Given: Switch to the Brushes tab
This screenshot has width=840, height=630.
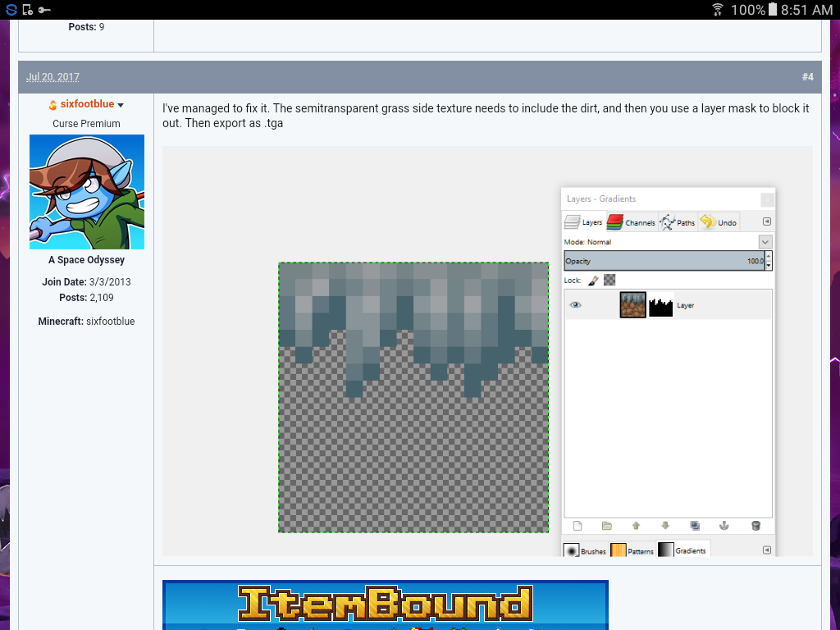Looking at the screenshot, I should click(585, 550).
